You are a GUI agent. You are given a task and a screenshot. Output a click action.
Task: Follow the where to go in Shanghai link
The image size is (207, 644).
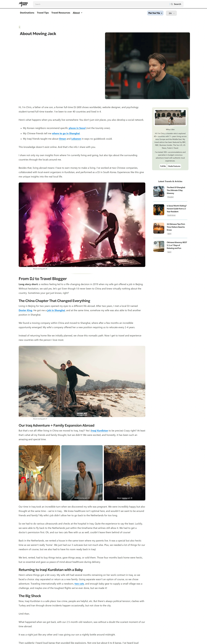pos(66,134)
